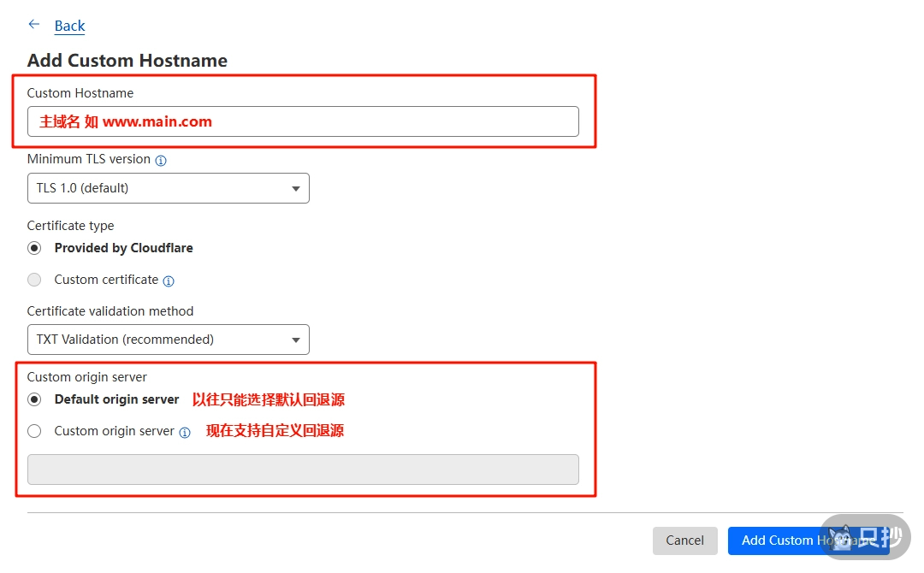Select the Provided by Cloudflare radio button

[34, 248]
